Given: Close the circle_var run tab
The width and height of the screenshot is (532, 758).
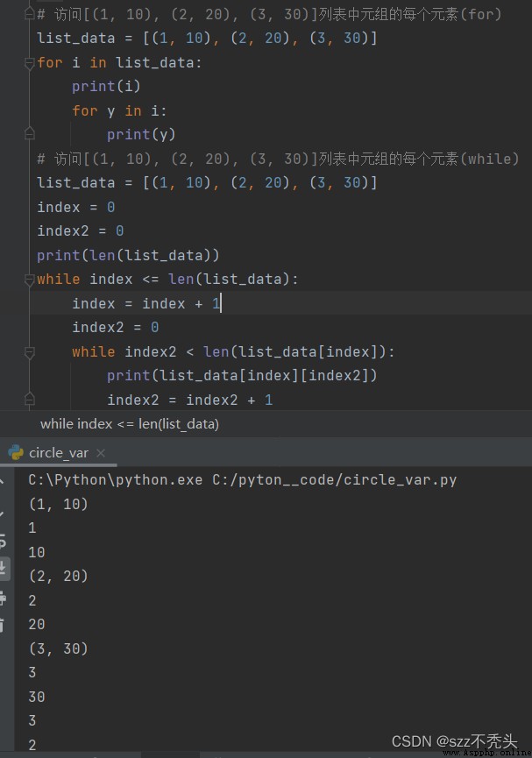Looking at the screenshot, I should (x=101, y=453).
